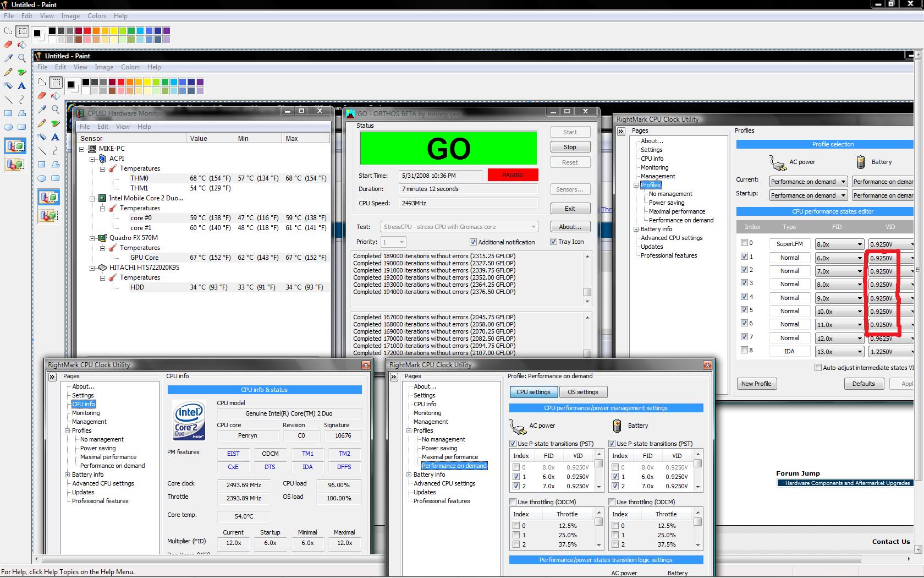Open View menu in CPUID Hardware Monitor
Image resolution: width=924 pixels, height=578 pixels.
(123, 127)
